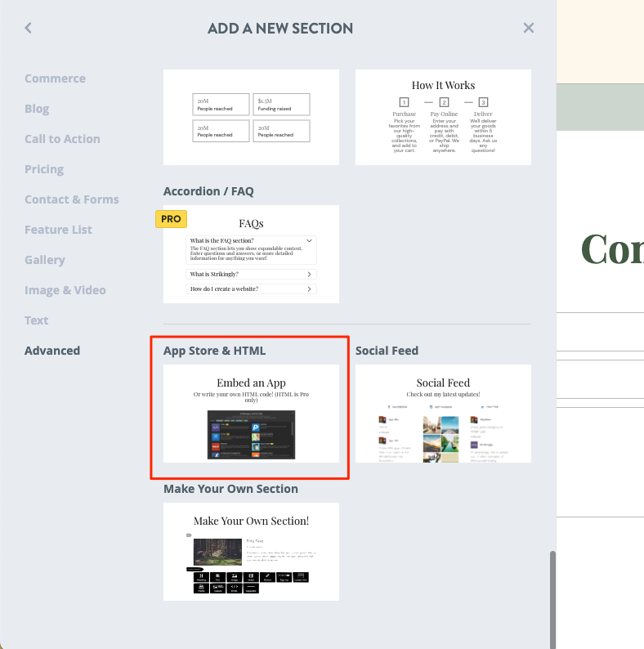Click the PRO badge on FAQs
The width and height of the screenshot is (644, 649).
pyautogui.click(x=171, y=219)
